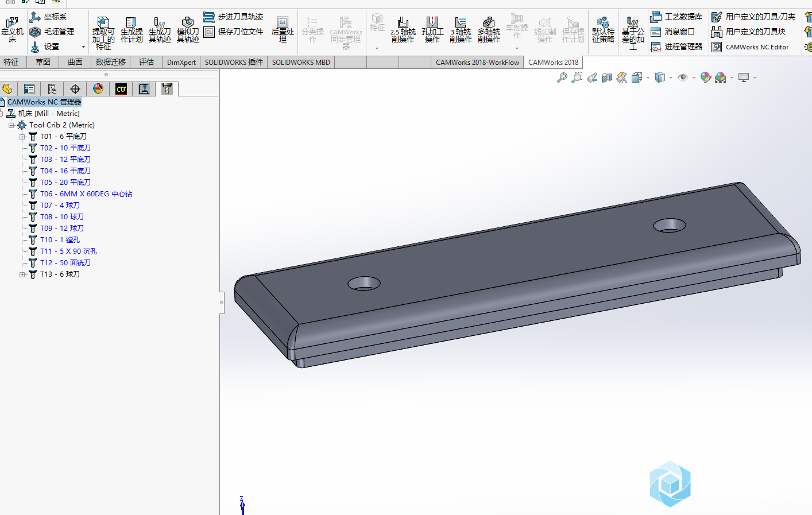
Task: Click 默认特征策略 default feature strategy
Action: coord(603,30)
